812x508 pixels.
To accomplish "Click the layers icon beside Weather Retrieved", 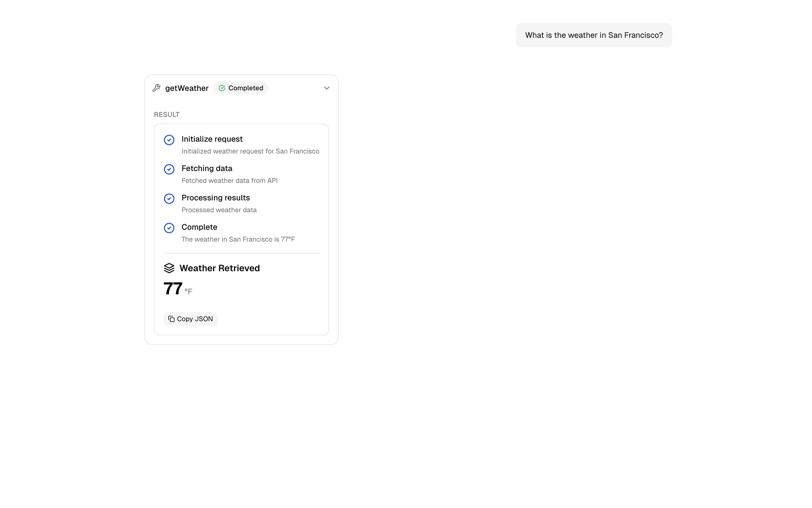I will pyautogui.click(x=169, y=268).
